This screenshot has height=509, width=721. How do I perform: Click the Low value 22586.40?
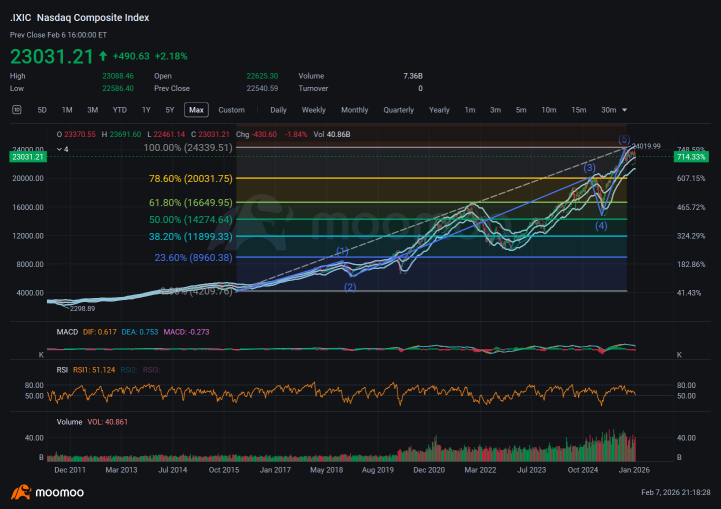118,88
